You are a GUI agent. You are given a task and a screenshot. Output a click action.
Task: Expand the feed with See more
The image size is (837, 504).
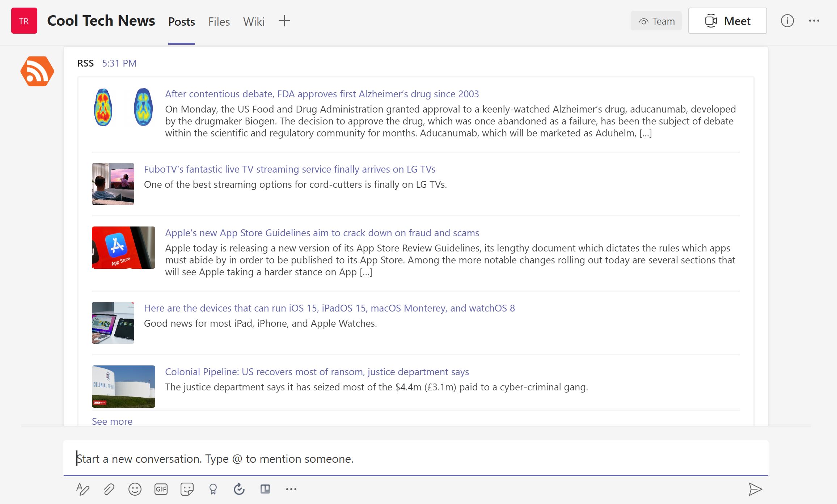pos(112,421)
